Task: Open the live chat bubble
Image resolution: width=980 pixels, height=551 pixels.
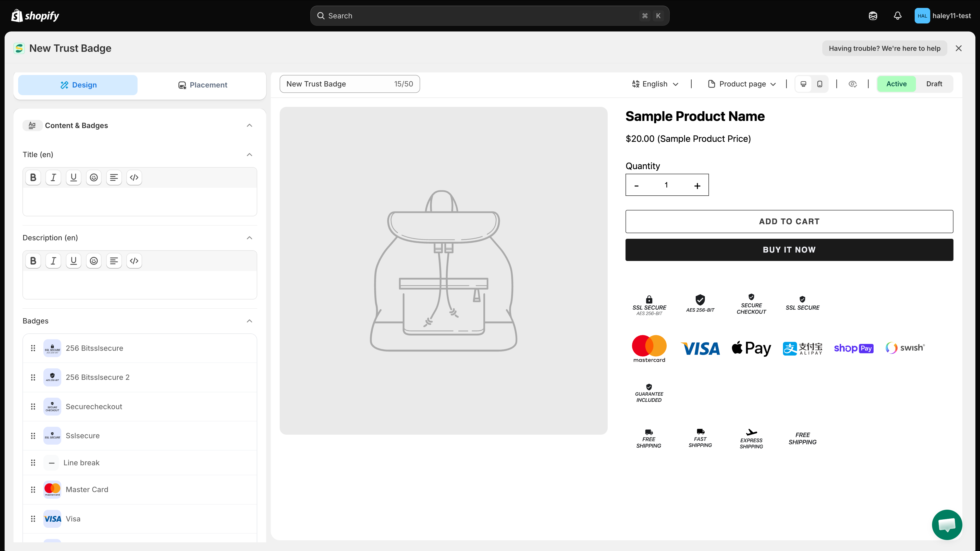Action: click(x=947, y=525)
